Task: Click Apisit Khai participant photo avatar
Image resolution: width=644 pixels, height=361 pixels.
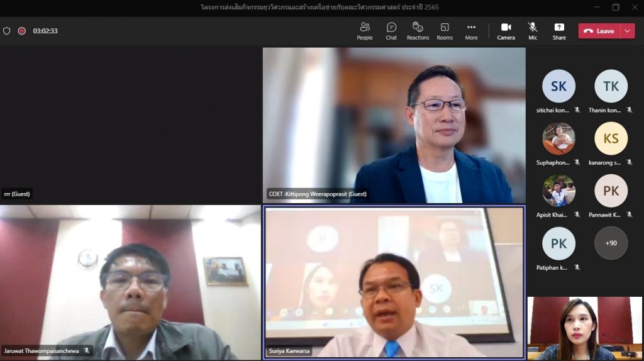Action: click(x=558, y=191)
